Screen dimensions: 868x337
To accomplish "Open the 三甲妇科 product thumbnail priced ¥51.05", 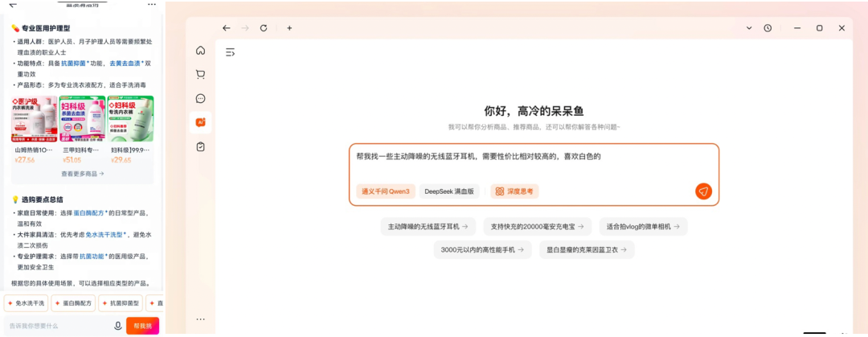I will tap(82, 119).
